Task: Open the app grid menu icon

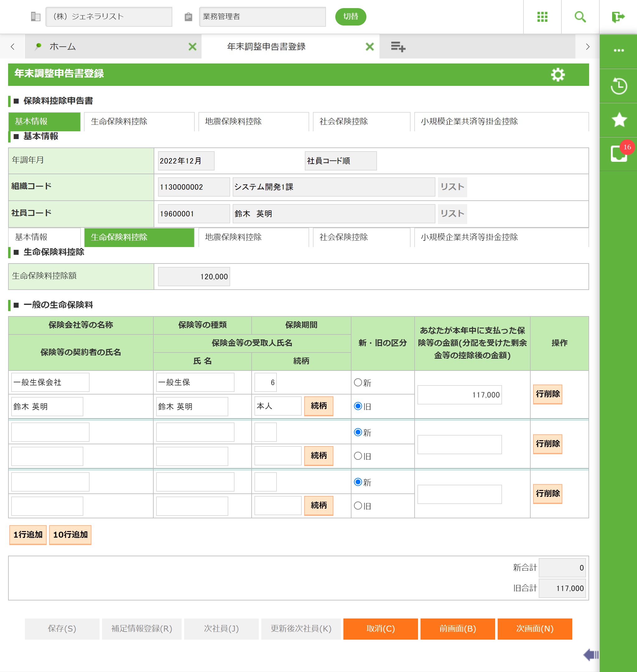Action: pyautogui.click(x=542, y=16)
